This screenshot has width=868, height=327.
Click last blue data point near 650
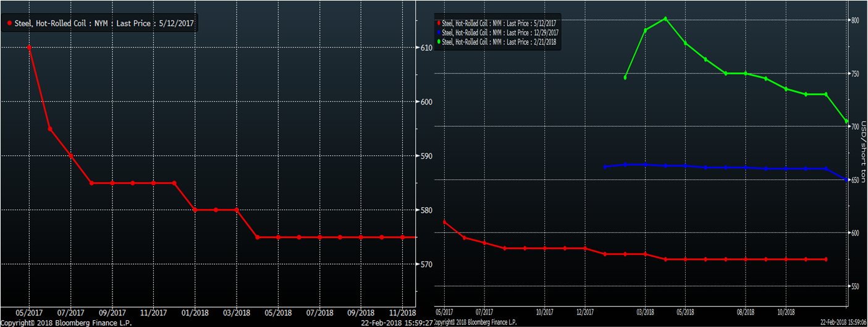click(x=846, y=180)
